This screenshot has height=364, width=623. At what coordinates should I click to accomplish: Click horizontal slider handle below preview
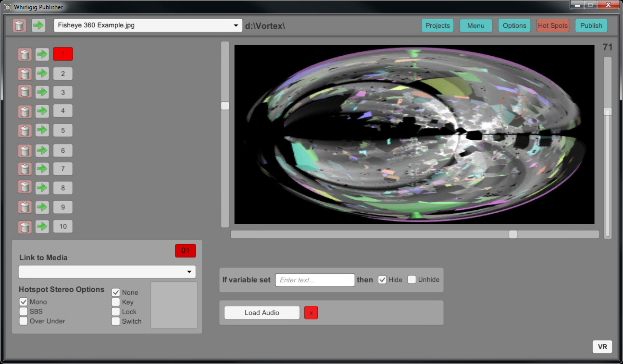coord(513,234)
